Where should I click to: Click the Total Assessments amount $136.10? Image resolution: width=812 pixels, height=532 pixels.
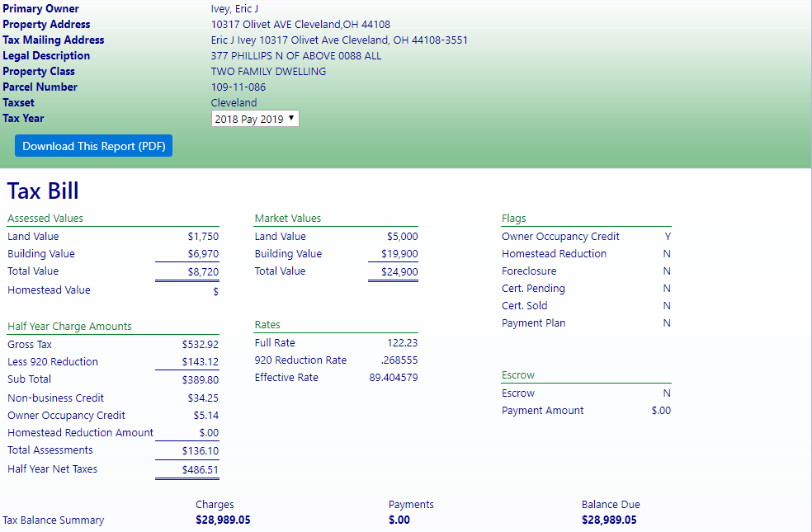click(x=201, y=451)
